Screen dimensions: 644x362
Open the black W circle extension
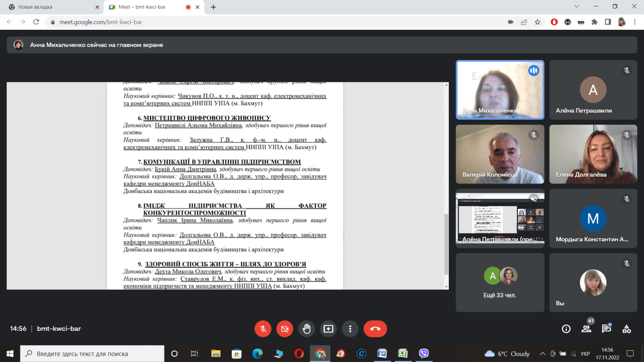[x=568, y=22]
